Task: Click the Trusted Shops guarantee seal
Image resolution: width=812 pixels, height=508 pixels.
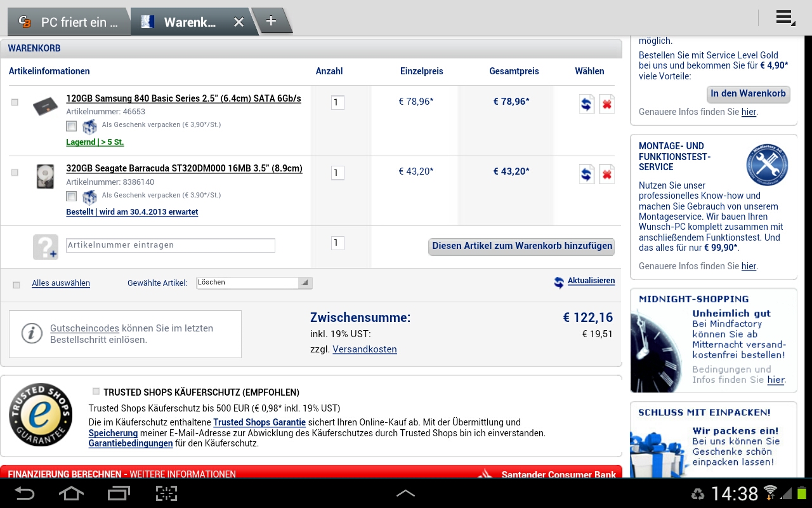Action: 41,415
